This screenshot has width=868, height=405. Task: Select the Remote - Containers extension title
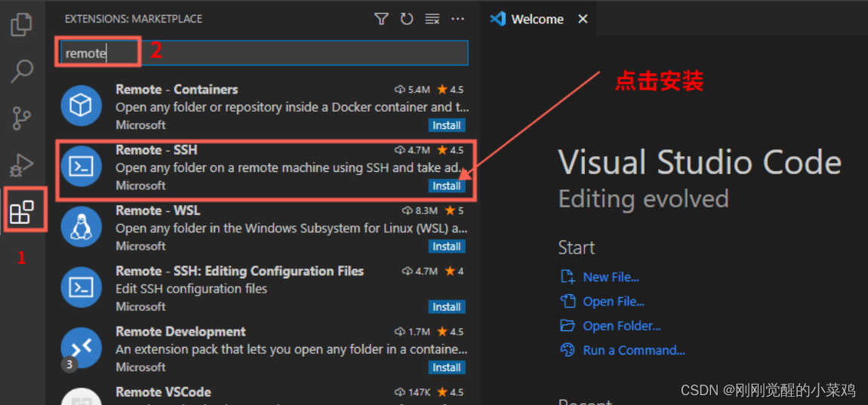click(177, 89)
